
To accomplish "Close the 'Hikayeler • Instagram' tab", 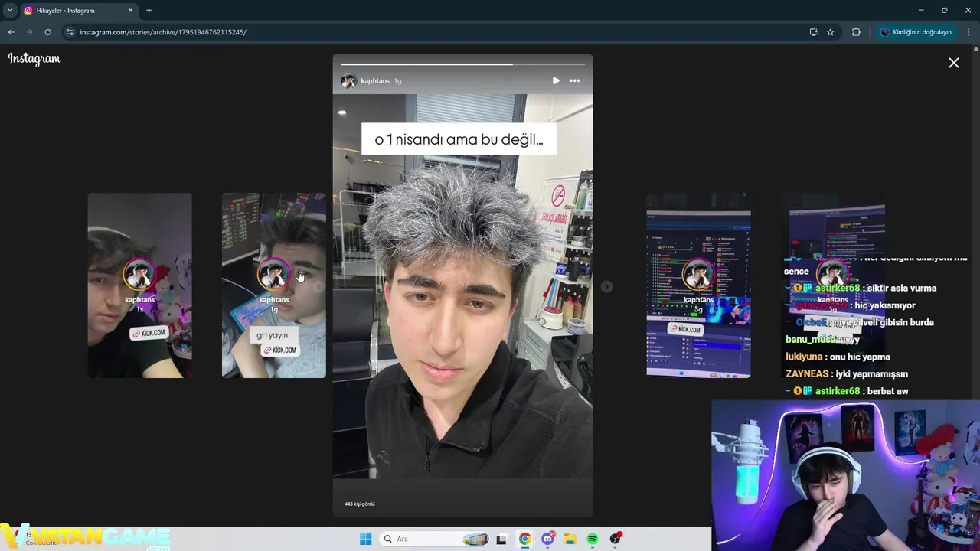I will (x=130, y=11).
